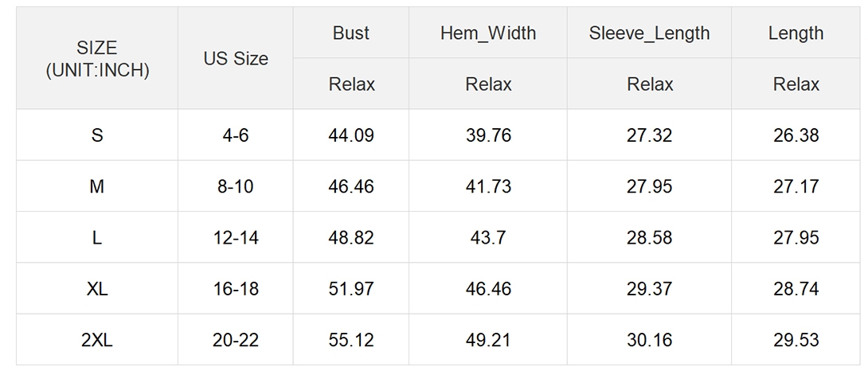Click the S size row label
The image size is (868, 371).
click(x=97, y=135)
